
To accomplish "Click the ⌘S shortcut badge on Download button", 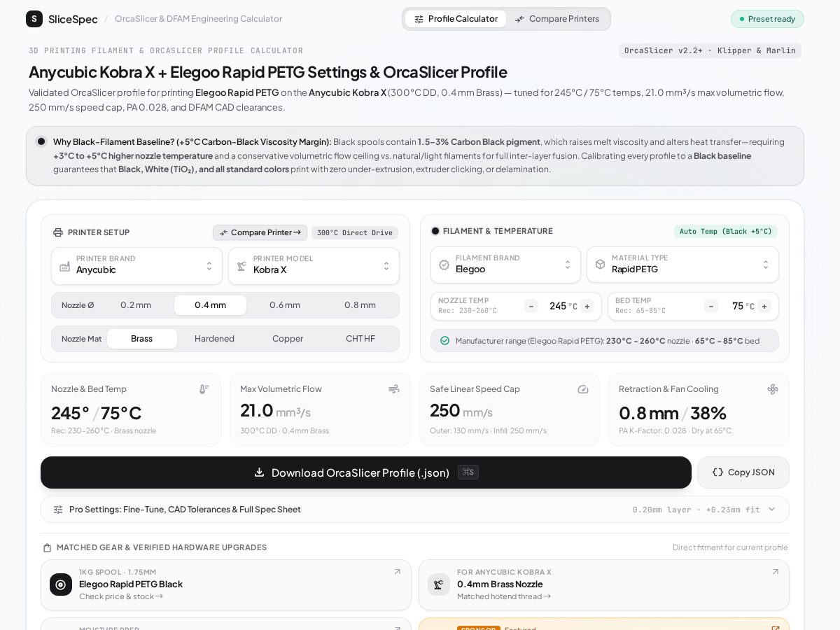I will click(x=468, y=472).
